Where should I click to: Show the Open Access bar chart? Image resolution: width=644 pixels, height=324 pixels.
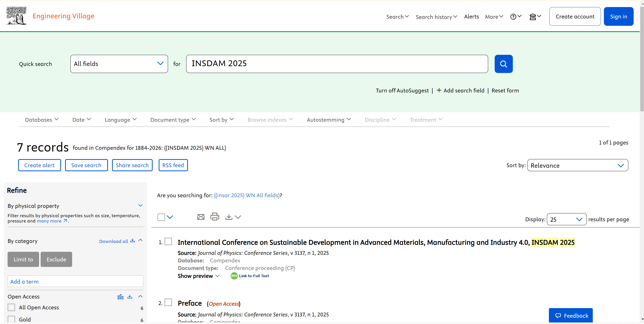[x=121, y=297]
